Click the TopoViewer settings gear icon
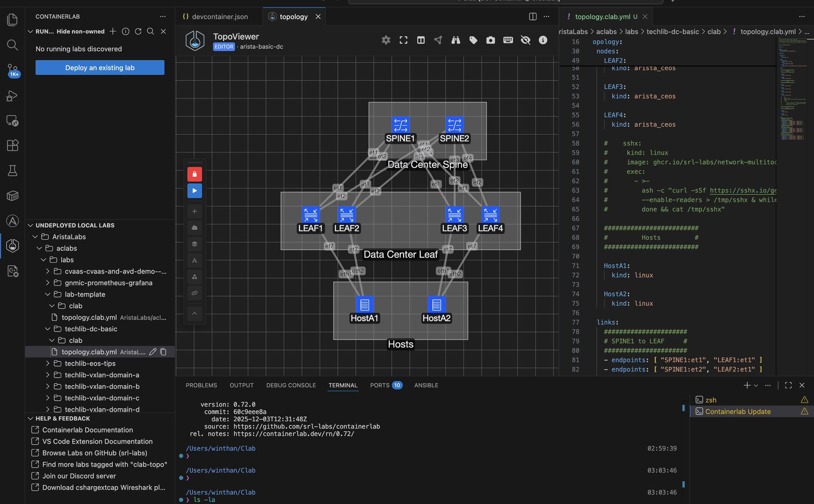814x504 pixels. point(386,40)
